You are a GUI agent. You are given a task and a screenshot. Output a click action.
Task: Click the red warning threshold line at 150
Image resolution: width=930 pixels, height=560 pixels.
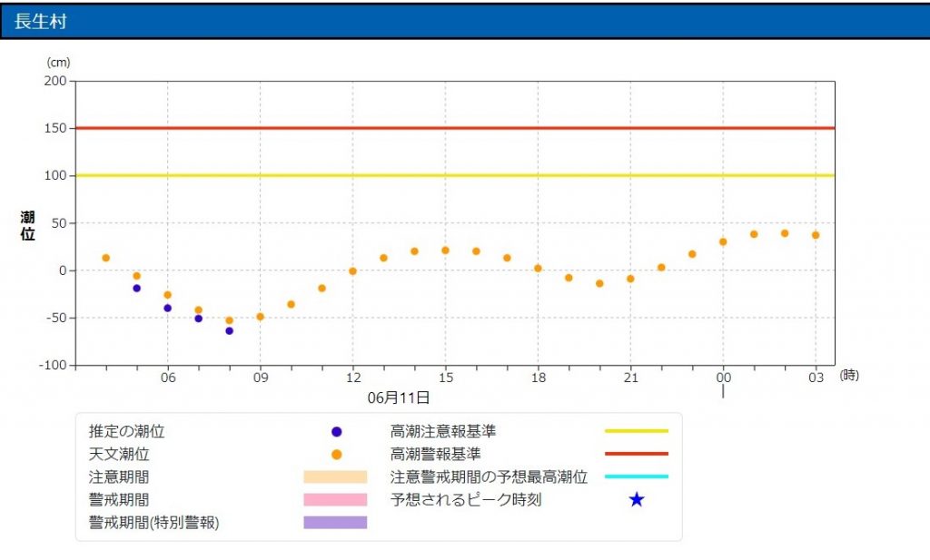tap(455, 128)
